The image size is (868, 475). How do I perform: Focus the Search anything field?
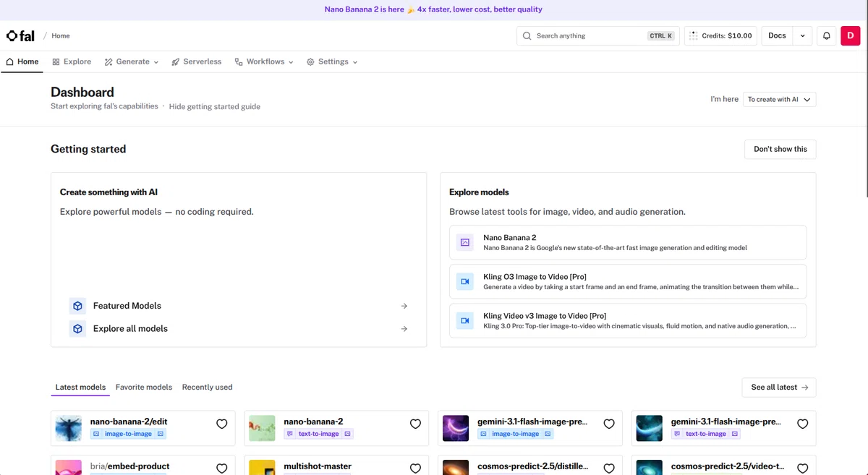coord(597,35)
